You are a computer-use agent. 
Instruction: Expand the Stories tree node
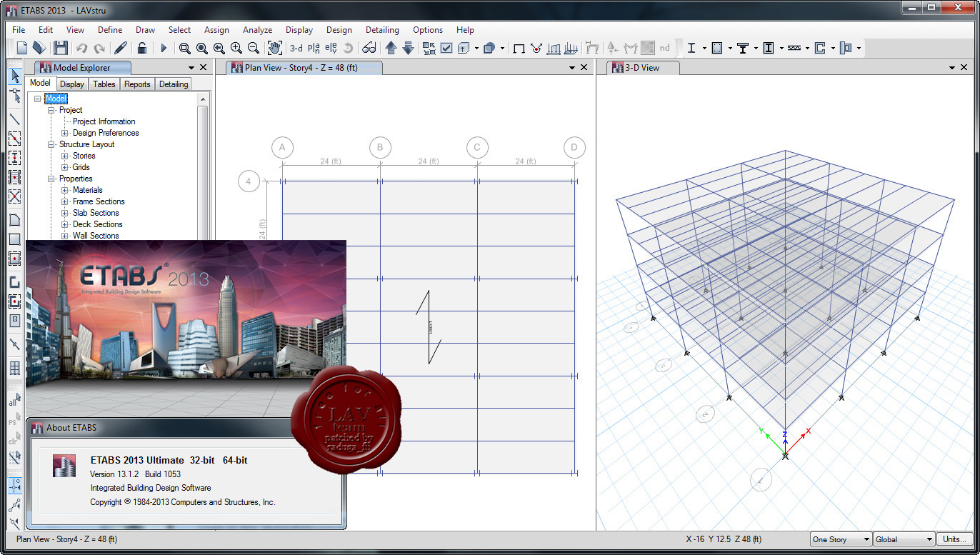[x=65, y=156]
